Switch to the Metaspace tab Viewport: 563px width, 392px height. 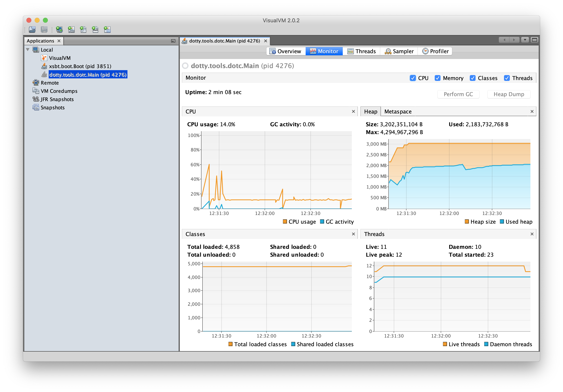coord(398,111)
